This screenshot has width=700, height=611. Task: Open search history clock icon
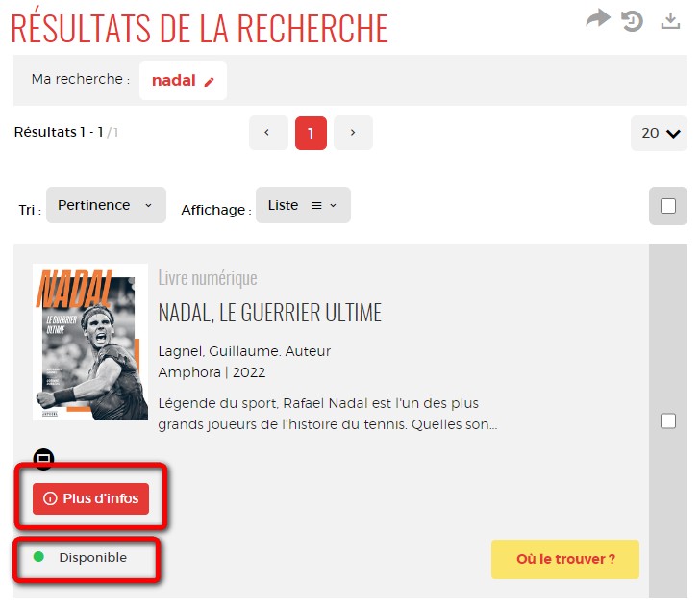(x=632, y=21)
